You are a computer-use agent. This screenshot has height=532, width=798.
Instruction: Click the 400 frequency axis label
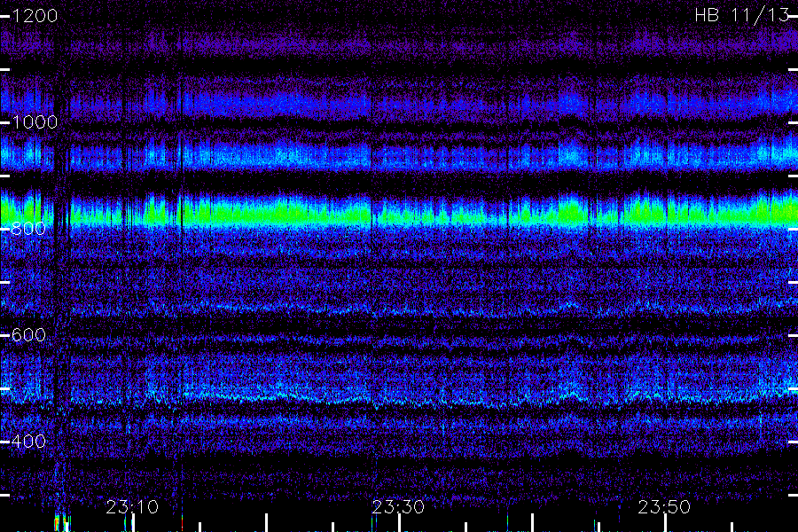[x=28, y=442]
